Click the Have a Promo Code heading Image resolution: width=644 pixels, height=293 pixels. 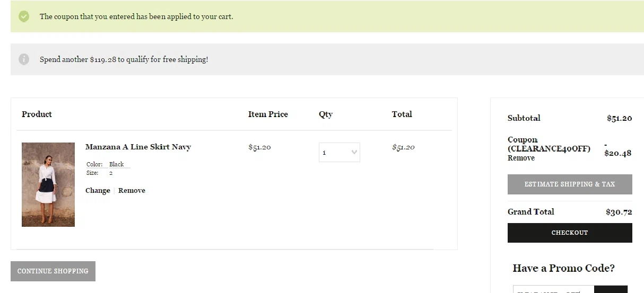(563, 268)
